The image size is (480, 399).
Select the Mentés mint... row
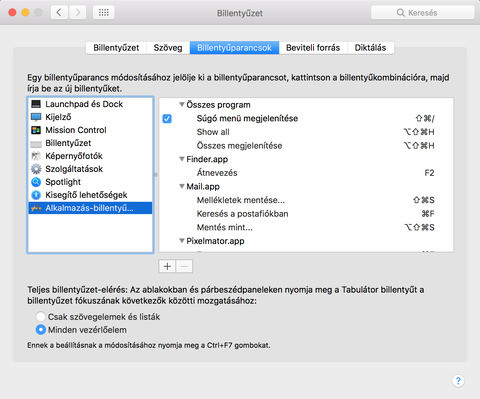[306, 227]
